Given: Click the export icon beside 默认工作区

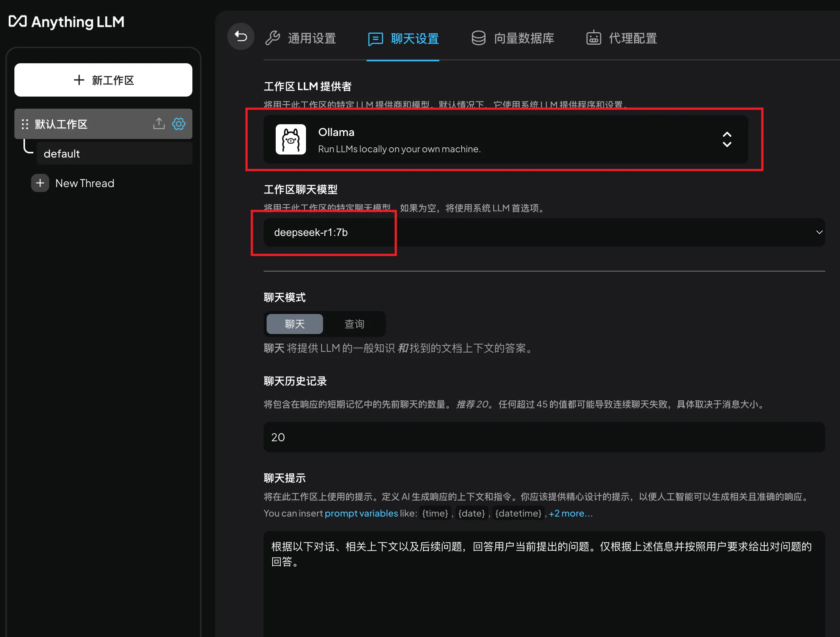Looking at the screenshot, I should (159, 123).
